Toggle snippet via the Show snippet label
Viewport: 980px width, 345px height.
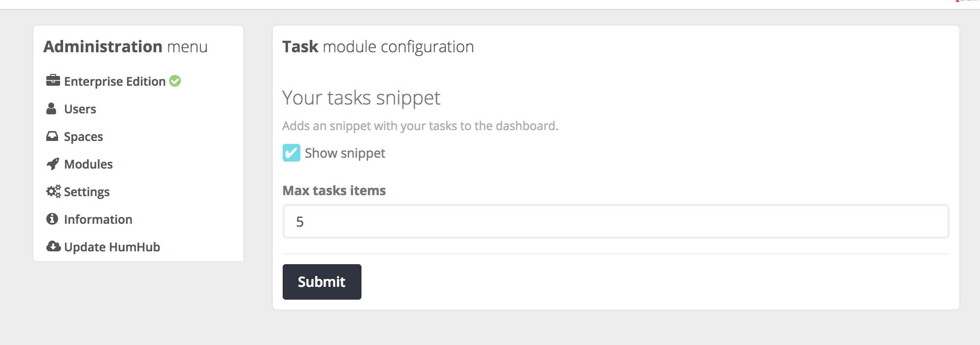coord(345,153)
